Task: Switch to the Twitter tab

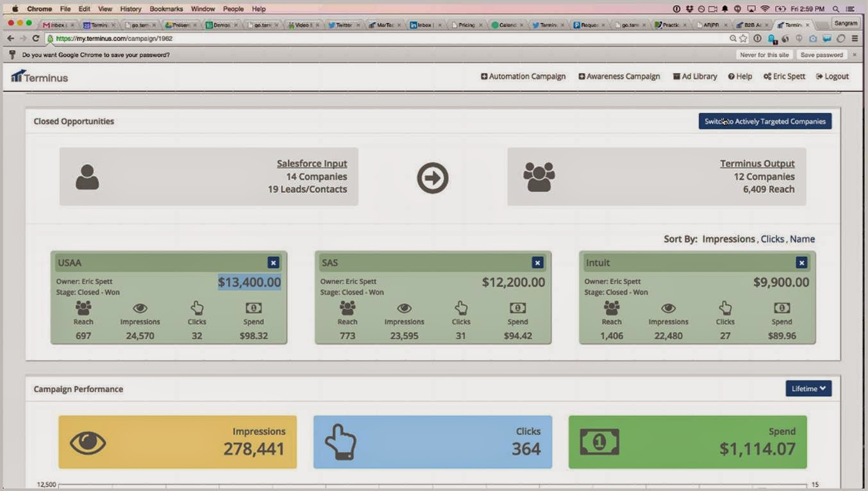Action: [344, 25]
